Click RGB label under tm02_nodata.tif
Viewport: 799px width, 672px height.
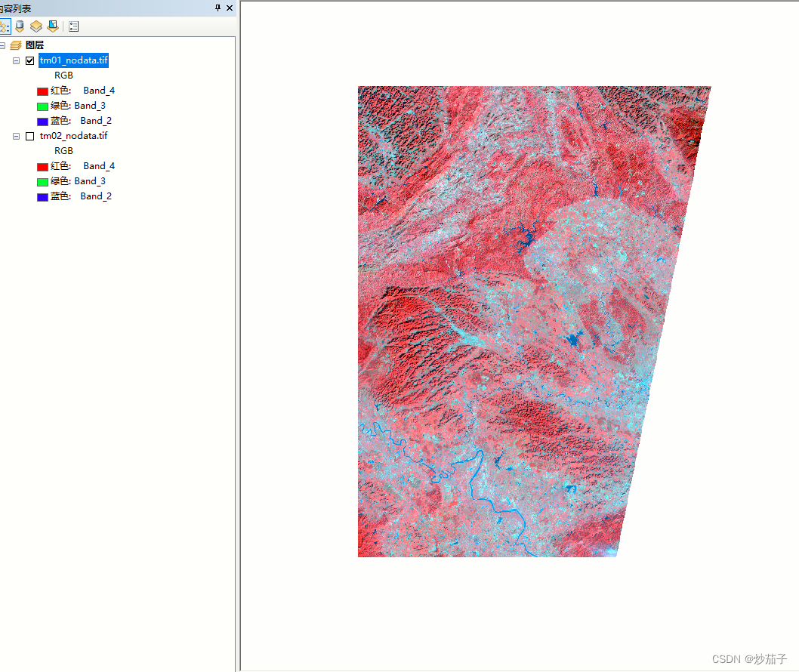click(x=63, y=151)
